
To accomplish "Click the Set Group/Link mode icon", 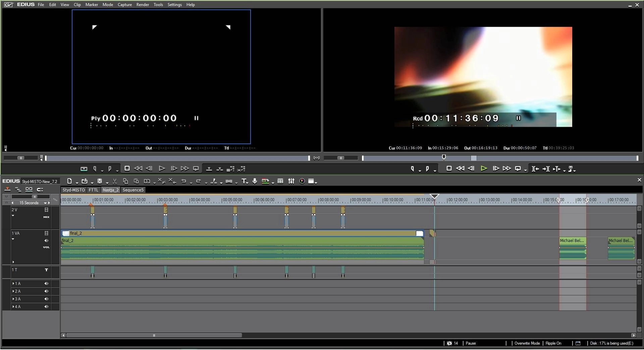I will pos(18,189).
